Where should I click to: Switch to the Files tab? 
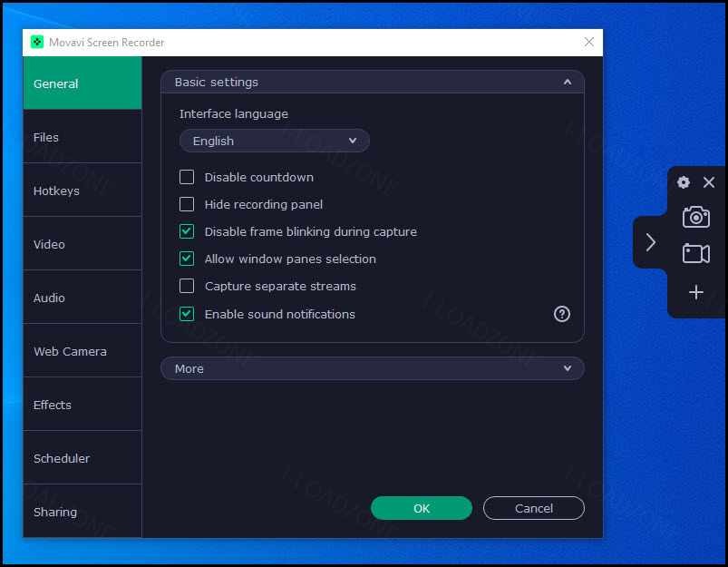pos(83,137)
